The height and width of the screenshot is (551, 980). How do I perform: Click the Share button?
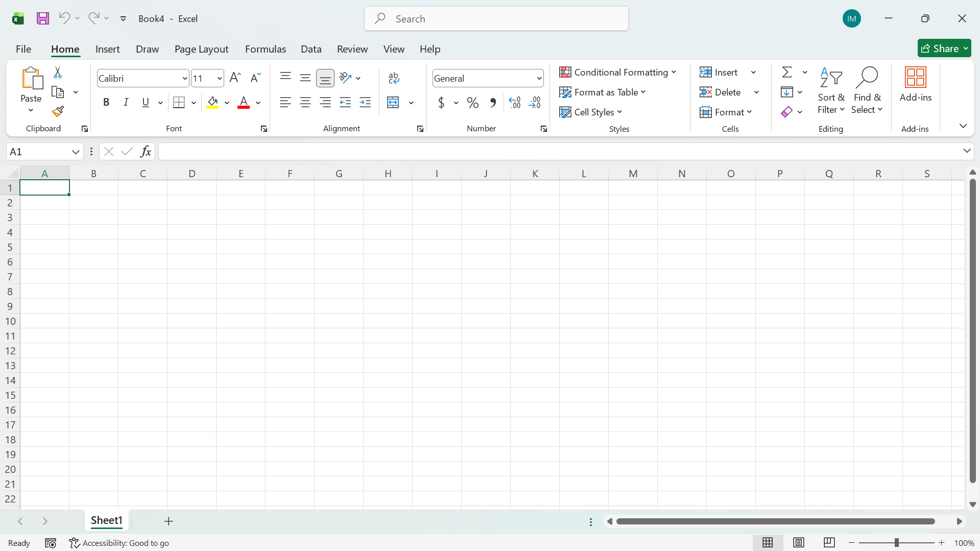tap(944, 49)
